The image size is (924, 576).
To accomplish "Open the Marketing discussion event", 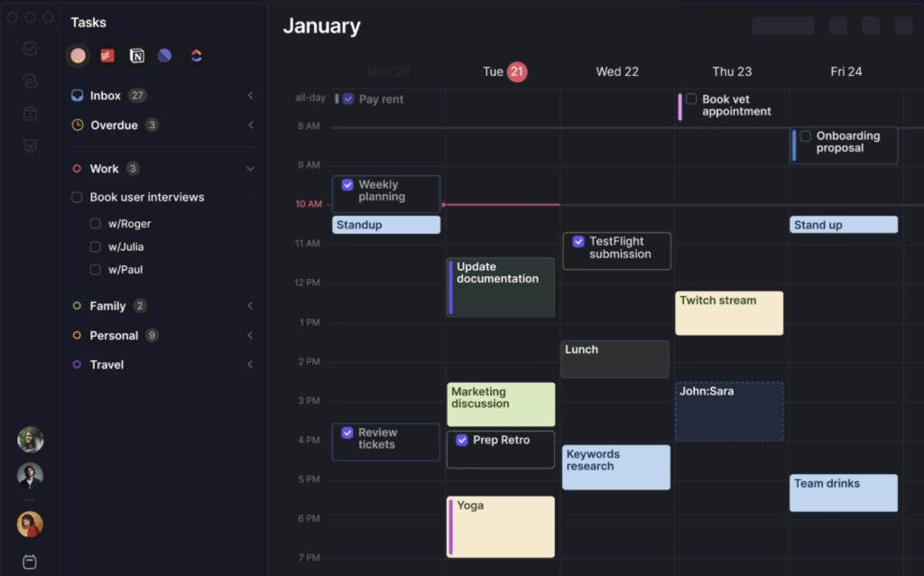I will coord(501,404).
